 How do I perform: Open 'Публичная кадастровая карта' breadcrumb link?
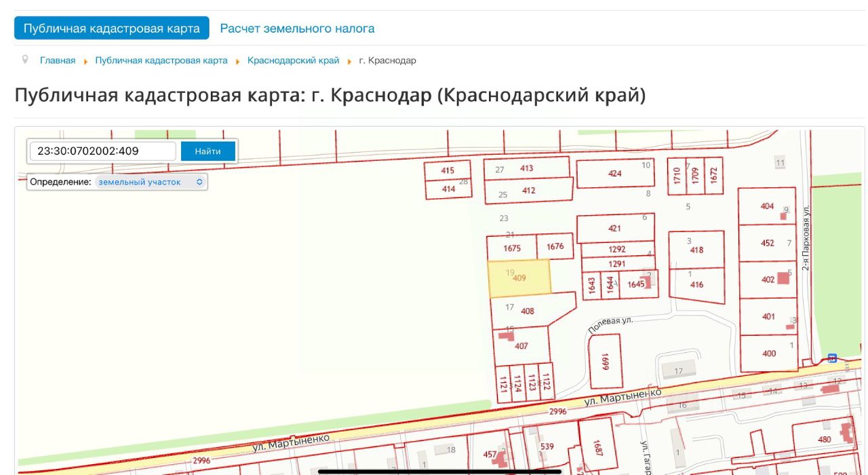coord(161,60)
